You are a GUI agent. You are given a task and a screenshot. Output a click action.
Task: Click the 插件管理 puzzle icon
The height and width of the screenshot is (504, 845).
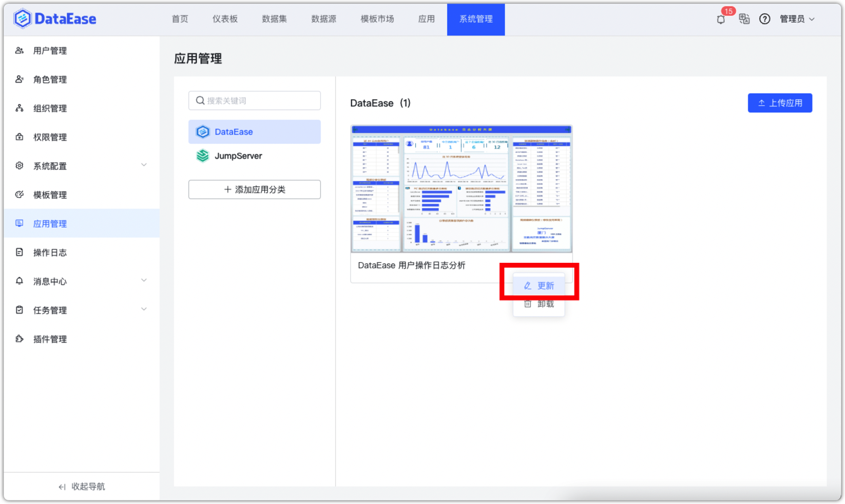point(19,339)
